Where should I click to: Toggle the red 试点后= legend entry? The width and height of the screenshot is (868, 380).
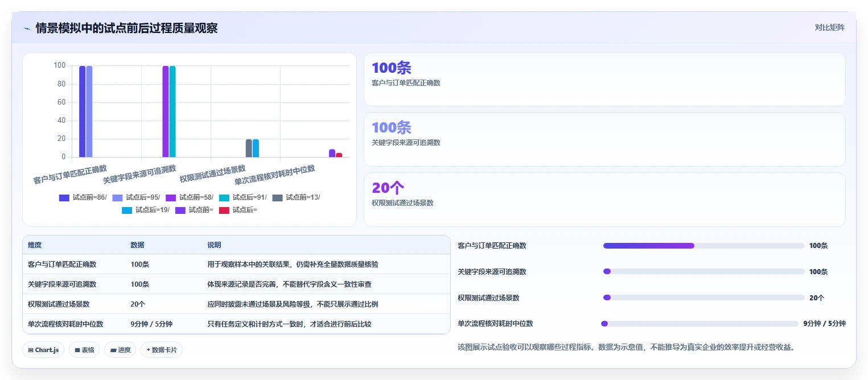[x=238, y=210]
